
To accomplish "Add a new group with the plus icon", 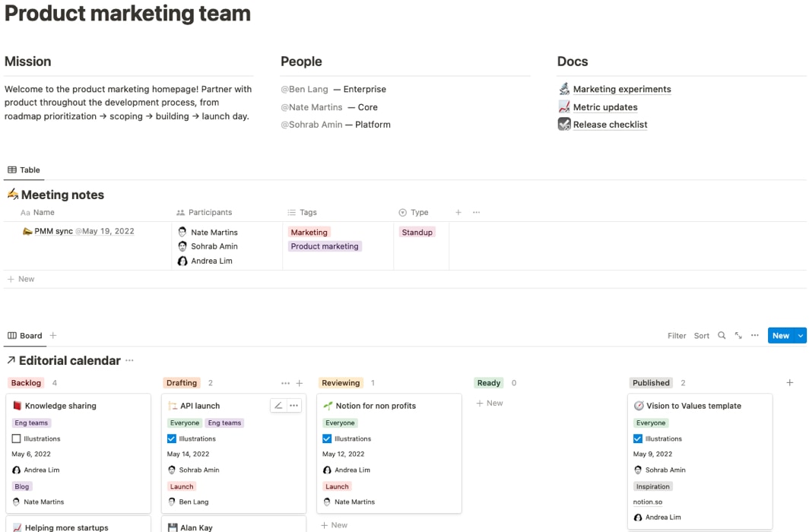I will click(x=789, y=382).
